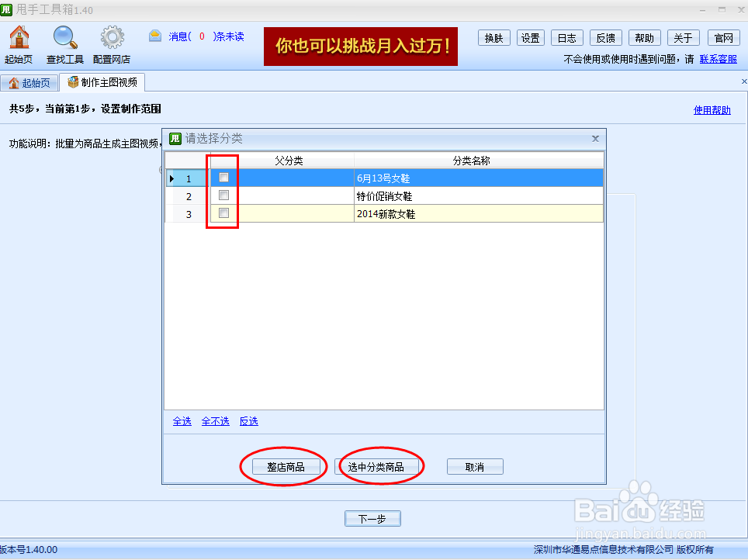Click the 换肤 skin button

tap(494, 37)
